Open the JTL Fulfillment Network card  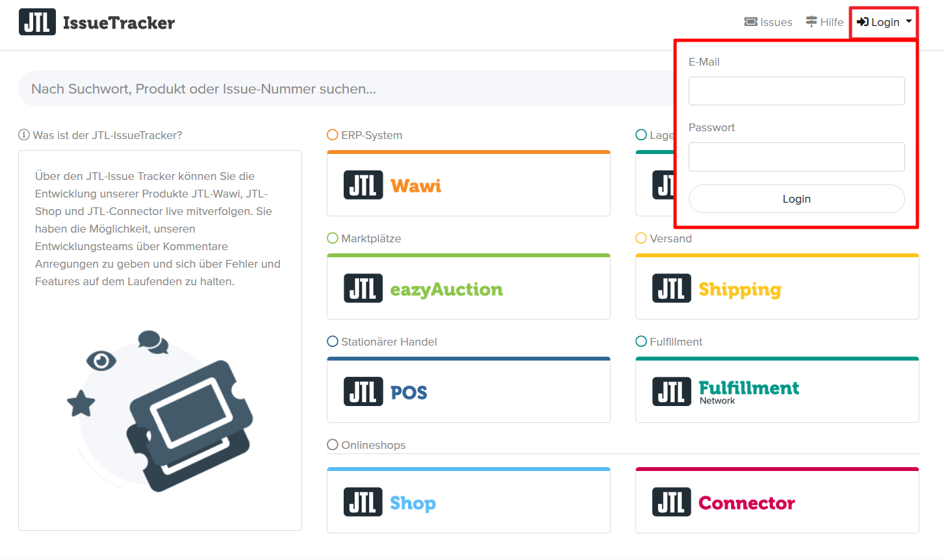(x=776, y=392)
